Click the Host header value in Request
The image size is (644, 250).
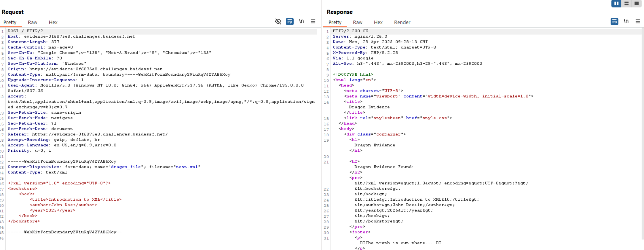[x=79, y=36]
